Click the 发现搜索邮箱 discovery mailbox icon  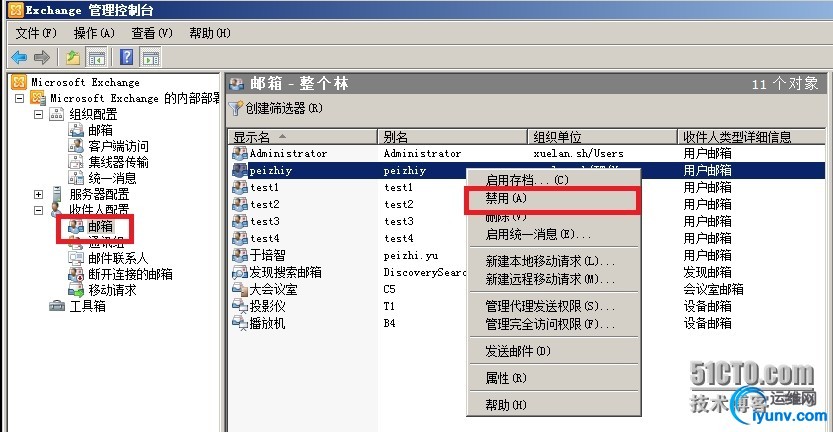240,273
